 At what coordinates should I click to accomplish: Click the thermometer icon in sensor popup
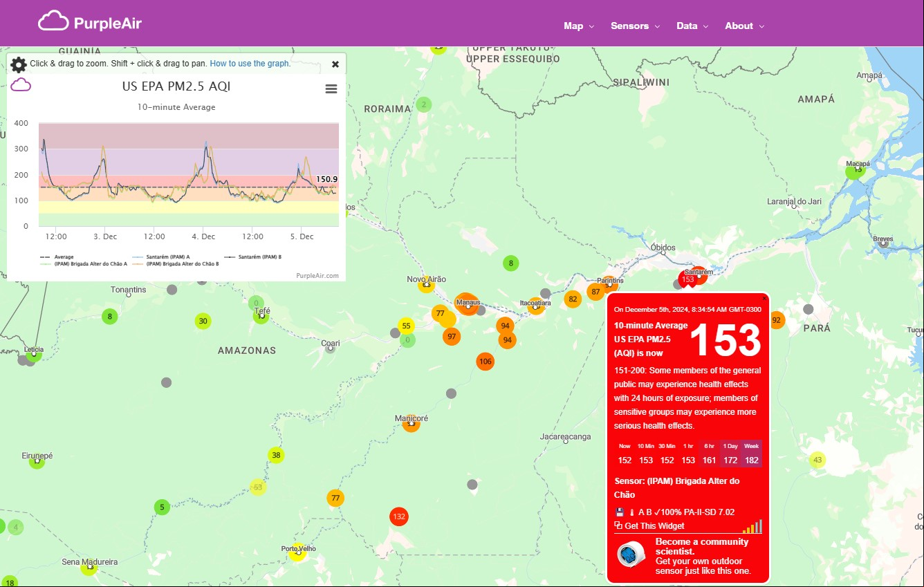(x=631, y=512)
